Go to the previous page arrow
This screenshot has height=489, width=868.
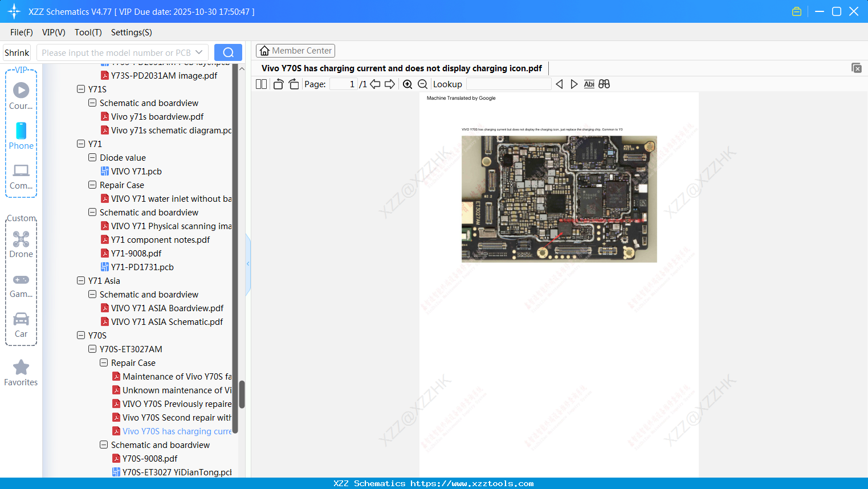point(375,84)
